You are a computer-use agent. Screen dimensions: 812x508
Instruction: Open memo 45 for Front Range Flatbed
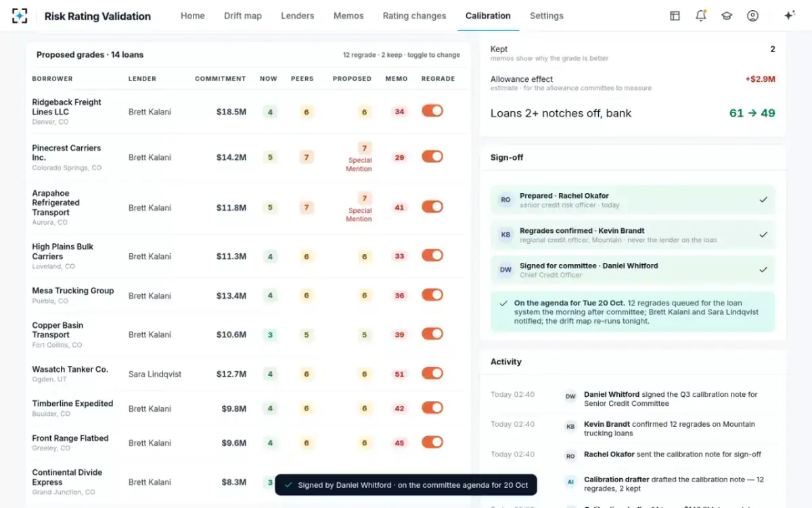tap(399, 443)
